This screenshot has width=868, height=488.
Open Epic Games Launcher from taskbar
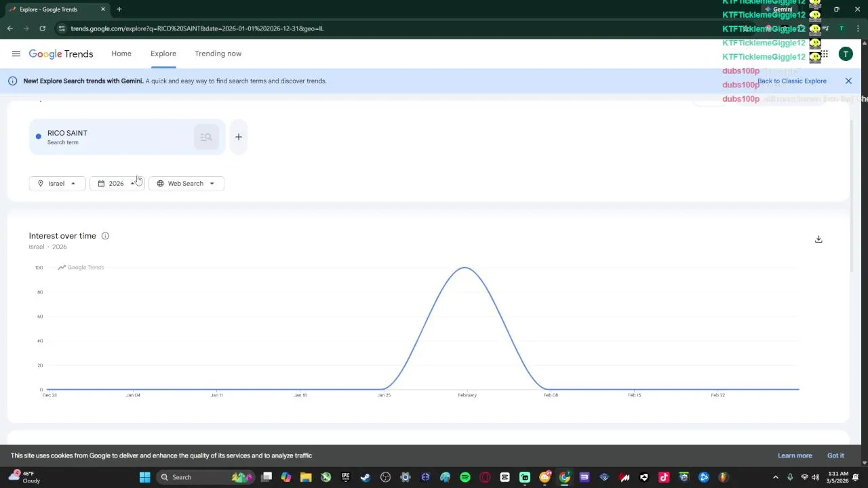tap(346, 477)
